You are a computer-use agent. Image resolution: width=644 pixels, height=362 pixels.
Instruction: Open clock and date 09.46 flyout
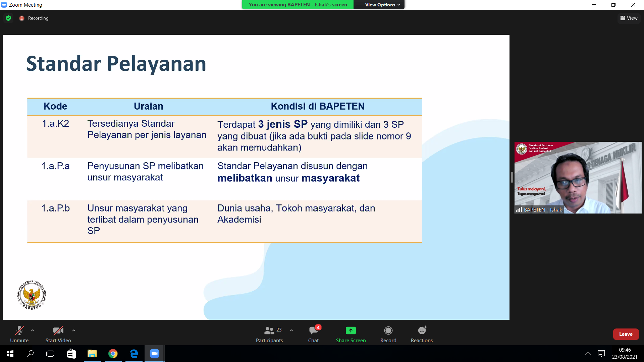(625, 354)
